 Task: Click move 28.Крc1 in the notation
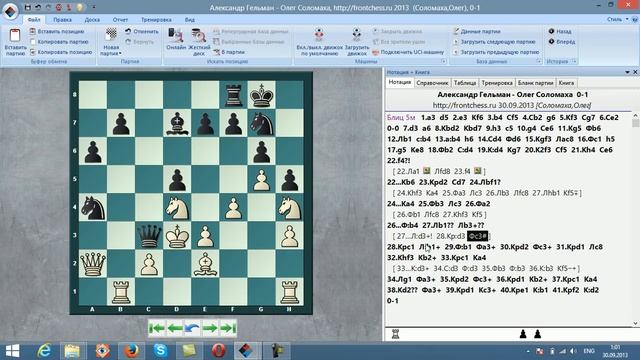[401, 247]
